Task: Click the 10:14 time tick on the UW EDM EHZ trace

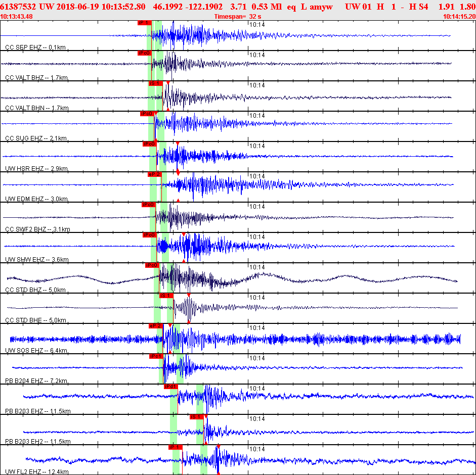Action: [257, 176]
